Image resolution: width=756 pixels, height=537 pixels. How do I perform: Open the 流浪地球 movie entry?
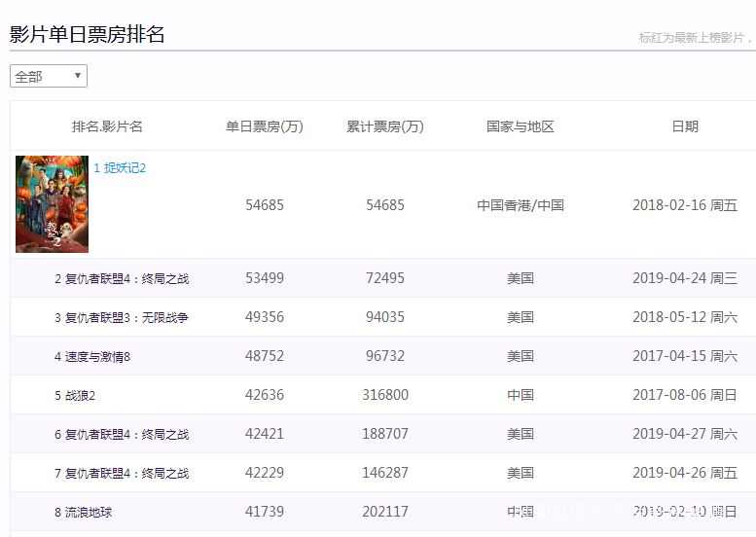89,512
